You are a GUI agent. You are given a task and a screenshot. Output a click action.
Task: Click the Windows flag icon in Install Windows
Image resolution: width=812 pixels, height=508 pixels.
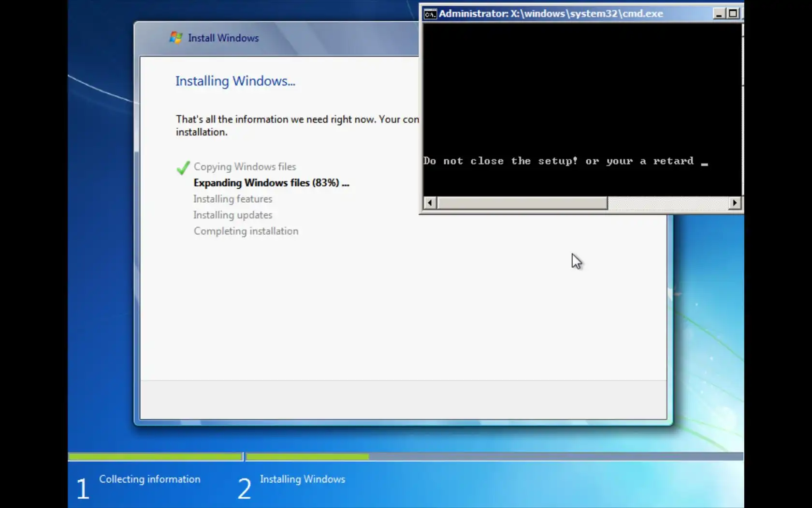(176, 37)
